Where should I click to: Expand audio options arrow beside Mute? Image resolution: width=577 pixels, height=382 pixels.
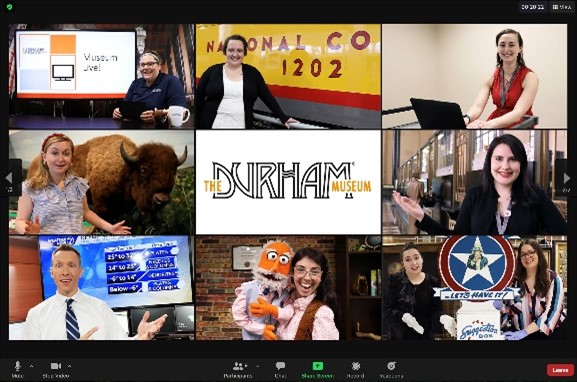coord(31,366)
